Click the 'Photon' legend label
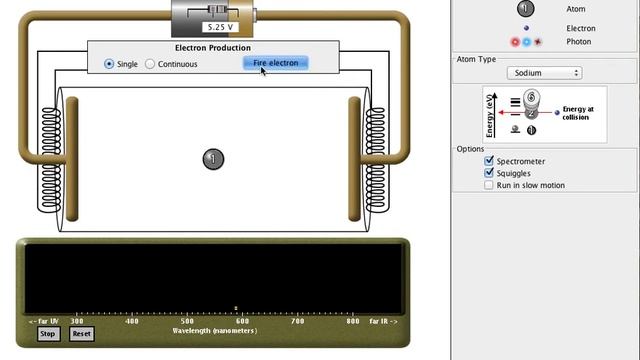The image size is (640, 360). click(578, 42)
